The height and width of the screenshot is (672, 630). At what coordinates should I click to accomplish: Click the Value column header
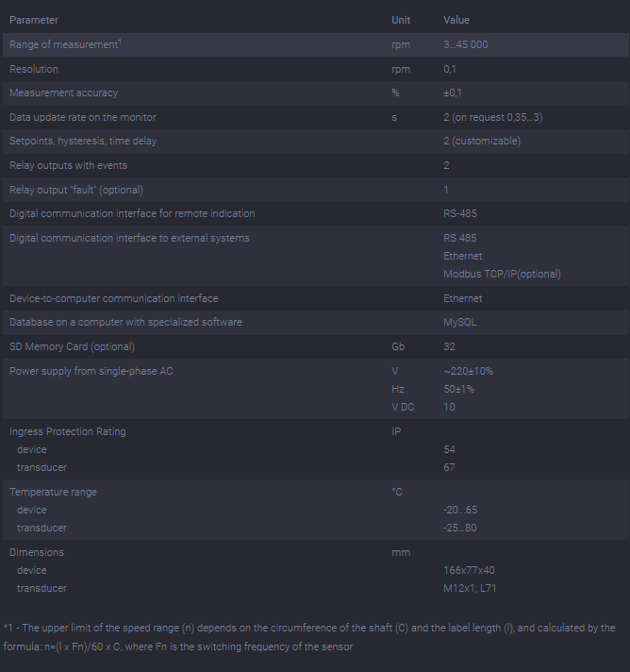click(456, 20)
